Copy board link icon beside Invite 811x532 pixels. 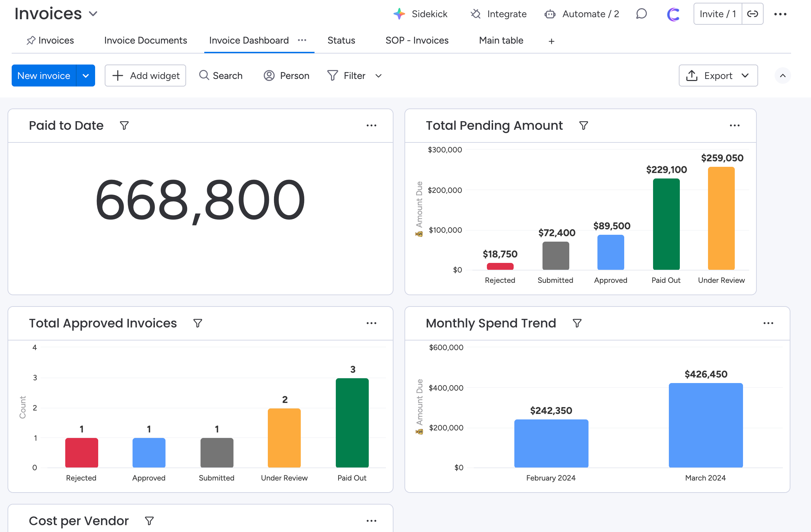click(752, 14)
